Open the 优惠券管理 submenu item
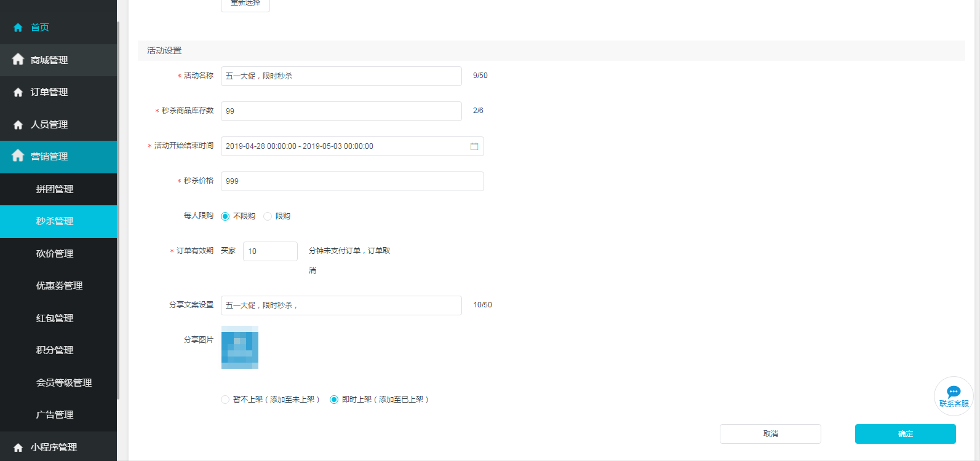980x461 pixels. pos(58,286)
